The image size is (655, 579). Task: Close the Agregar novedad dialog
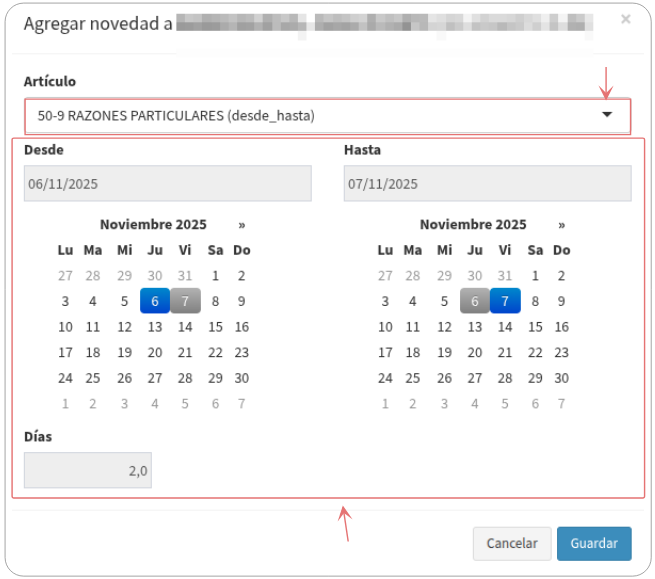coord(626,19)
